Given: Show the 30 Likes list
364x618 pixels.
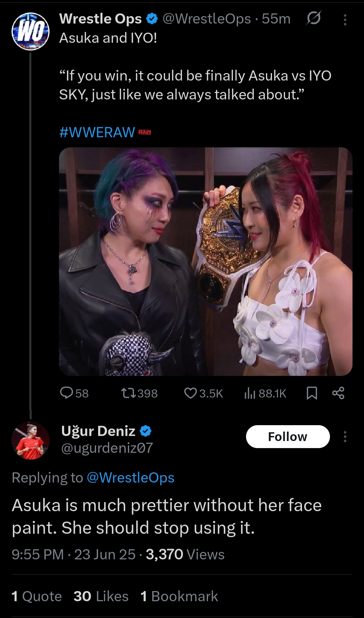Looking at the screenshot, I should tap(101, 596).
